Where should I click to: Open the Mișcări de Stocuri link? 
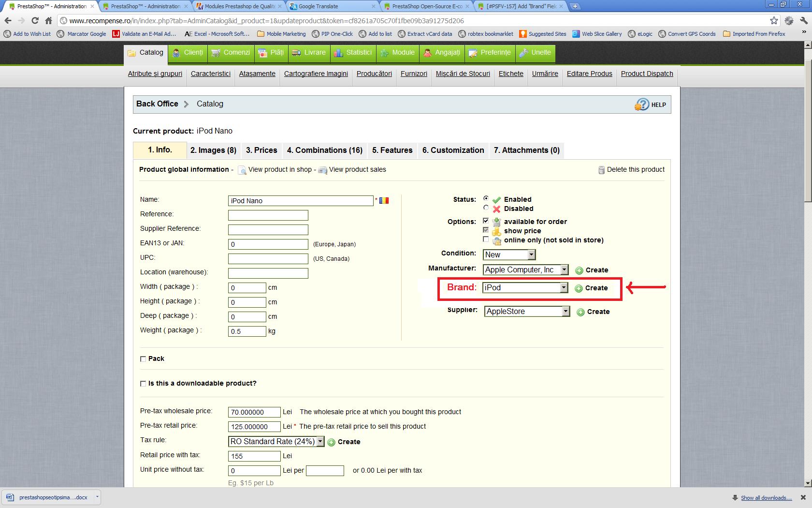(x=463, y=74)
